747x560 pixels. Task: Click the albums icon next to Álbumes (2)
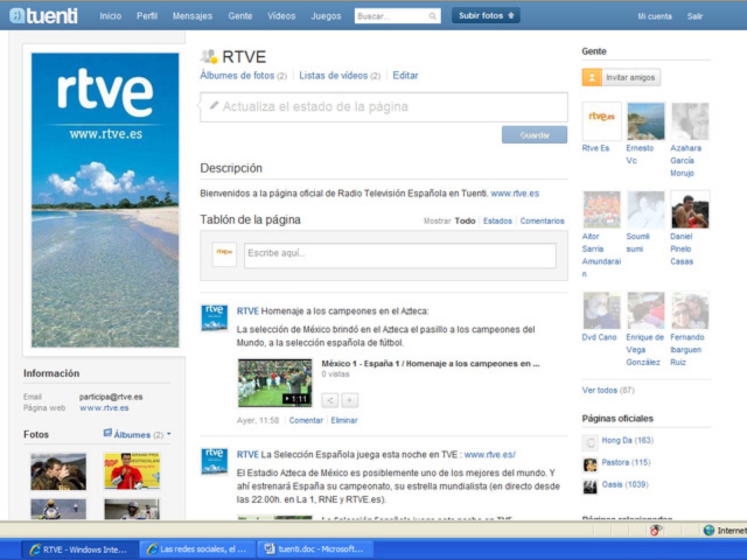tap(108, 434)
